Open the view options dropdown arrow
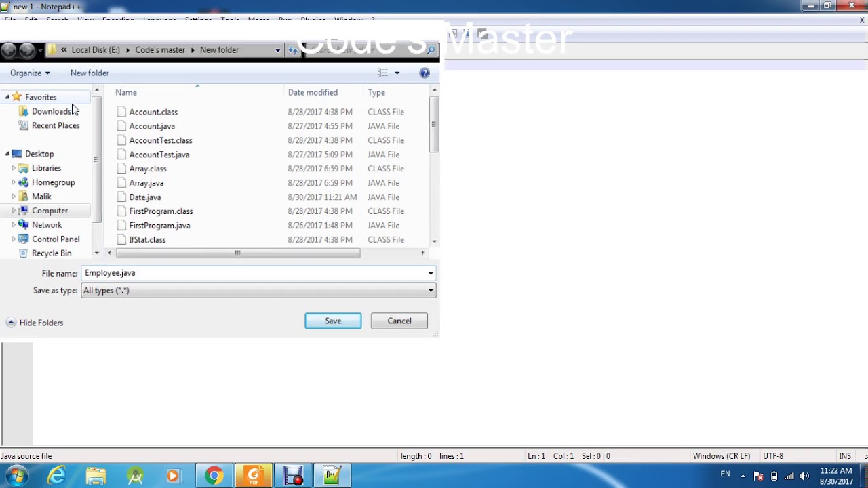This screenshot has width=868, height=488. pyautogui.click(x=397, y=73)
